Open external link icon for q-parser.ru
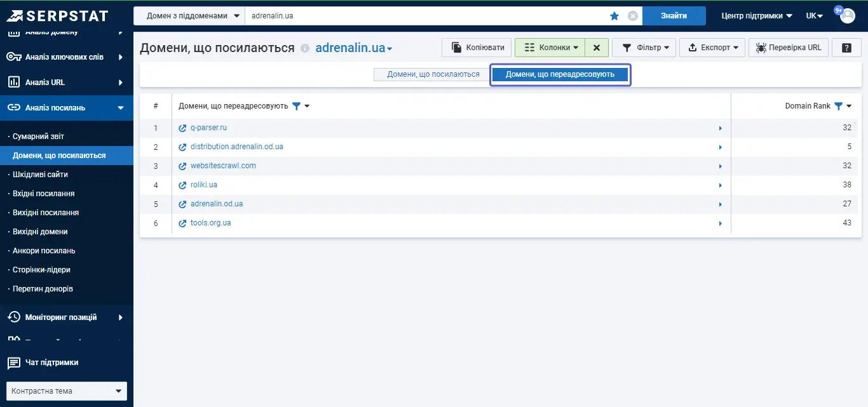 tap(183, 128)
